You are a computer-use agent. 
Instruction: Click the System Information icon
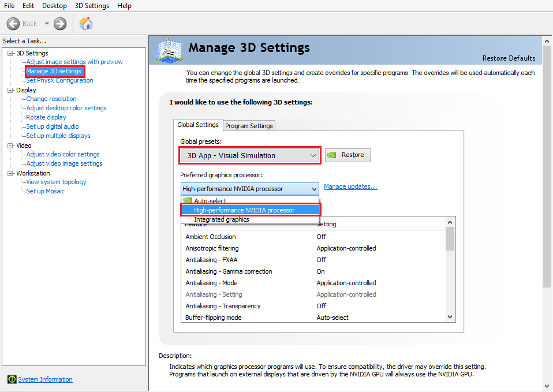[x=12, y=379]
